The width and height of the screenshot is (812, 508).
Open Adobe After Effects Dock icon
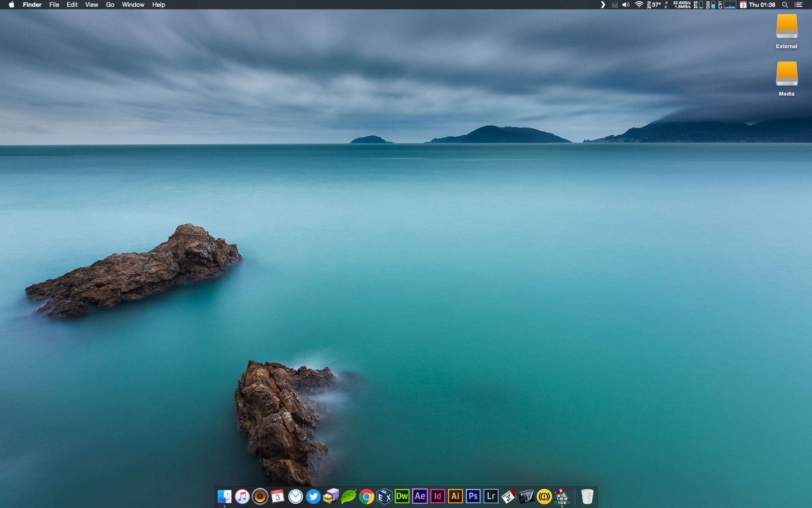pos(420,496)
